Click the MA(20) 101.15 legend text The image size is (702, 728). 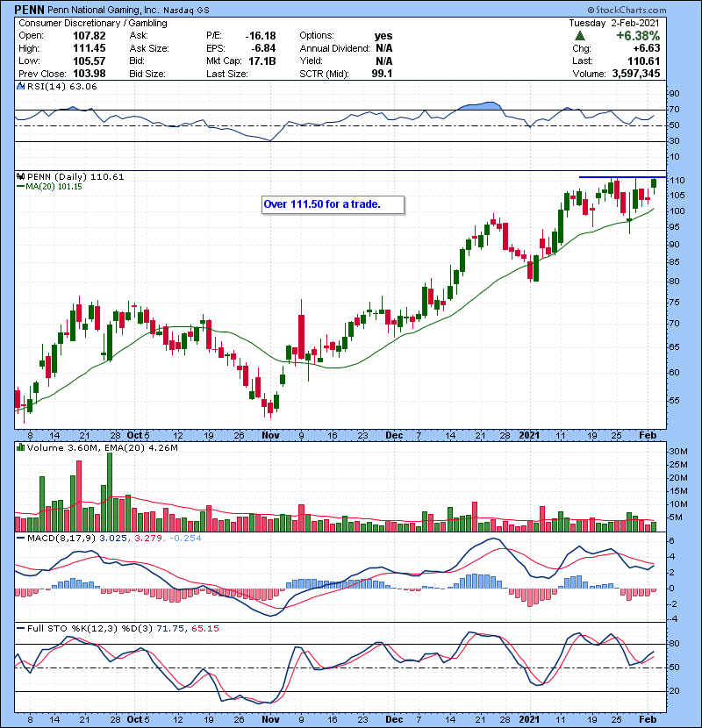(x=54, y=187)
